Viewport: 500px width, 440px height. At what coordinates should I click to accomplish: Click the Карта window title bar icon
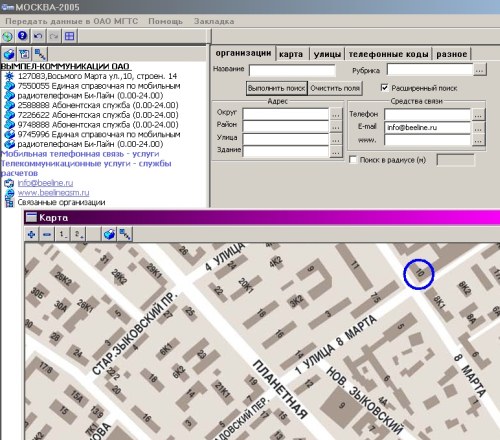pos(31,217)
